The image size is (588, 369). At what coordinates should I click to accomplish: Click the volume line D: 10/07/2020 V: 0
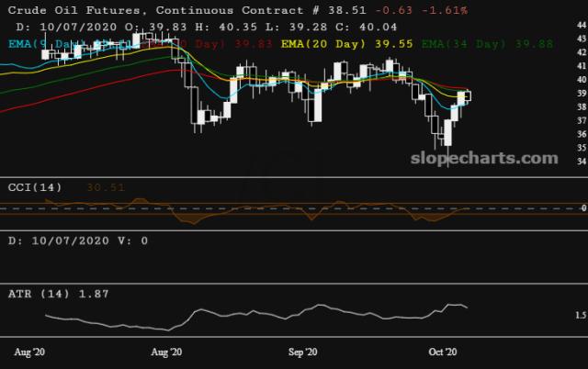pyautogui.click(x=77, y=240)
